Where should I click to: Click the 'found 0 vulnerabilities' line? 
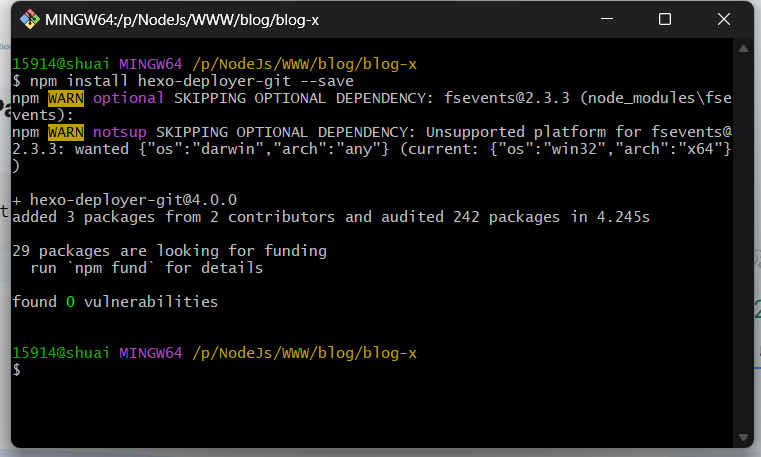[x=114, y=301]
